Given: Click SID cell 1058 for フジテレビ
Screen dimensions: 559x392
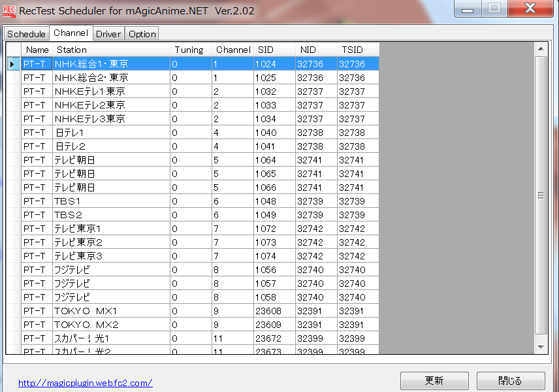Looking at the screenshot, I should 274,297.
